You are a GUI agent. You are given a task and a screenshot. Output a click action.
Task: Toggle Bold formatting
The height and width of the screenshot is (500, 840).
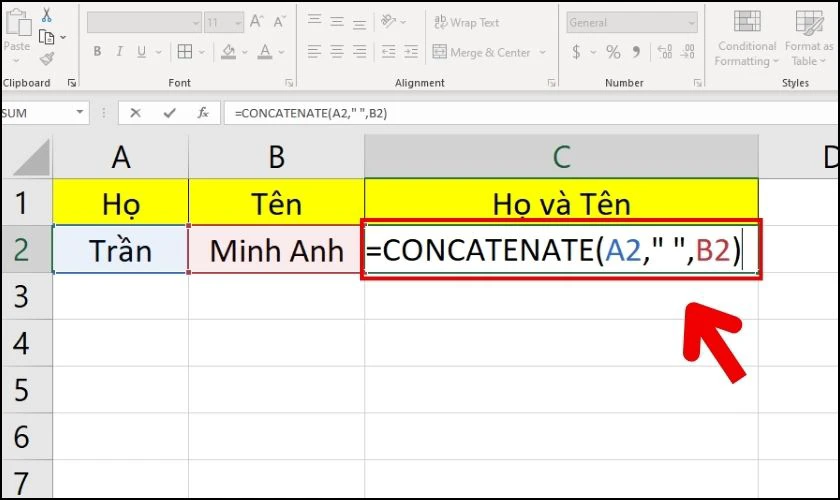click(x=97, y=51)
